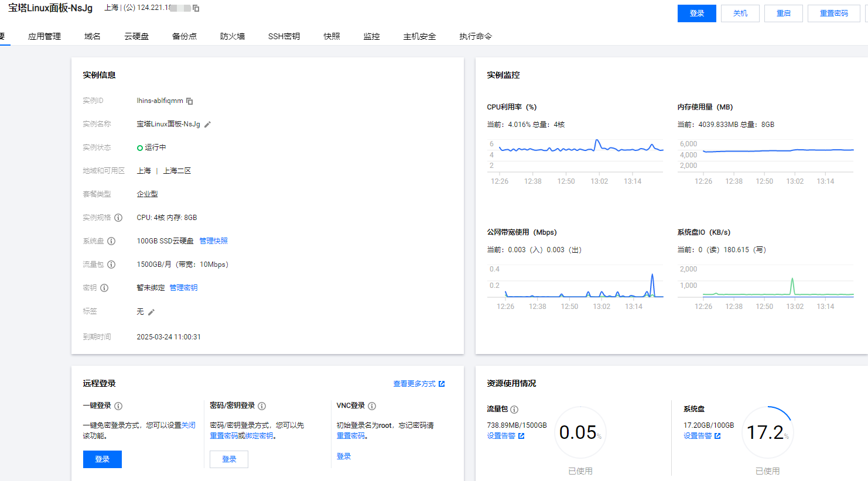Show info icon next to 密钥

coord(104,288)
